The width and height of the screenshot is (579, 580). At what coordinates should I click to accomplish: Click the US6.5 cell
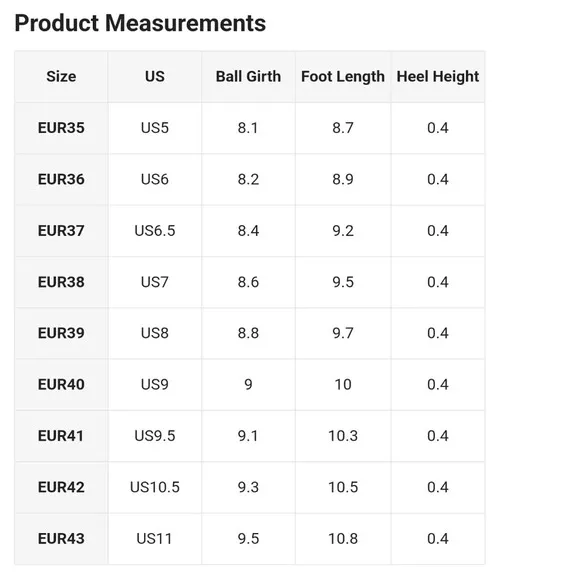[x=155, y=231]
